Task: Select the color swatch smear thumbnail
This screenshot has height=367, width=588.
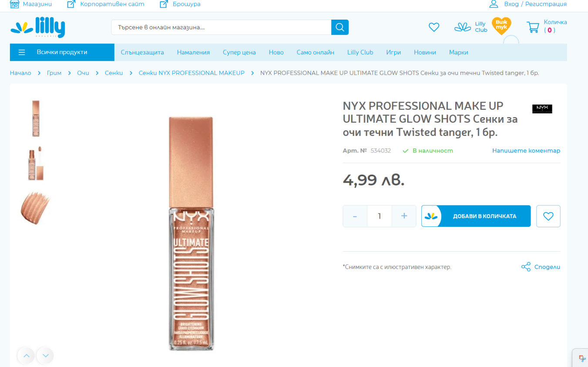Action: click(36, 208)
